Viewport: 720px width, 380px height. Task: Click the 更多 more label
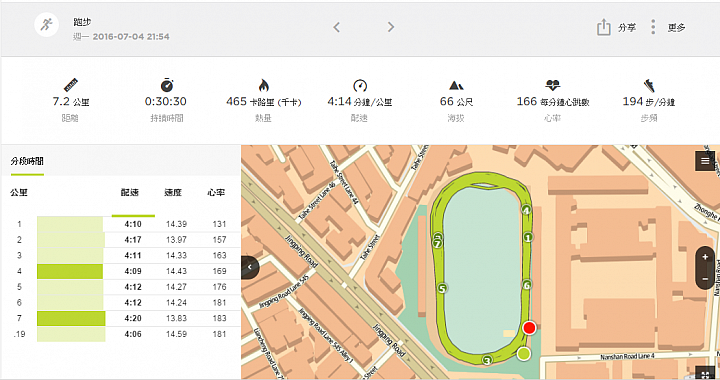coord(676,28)
